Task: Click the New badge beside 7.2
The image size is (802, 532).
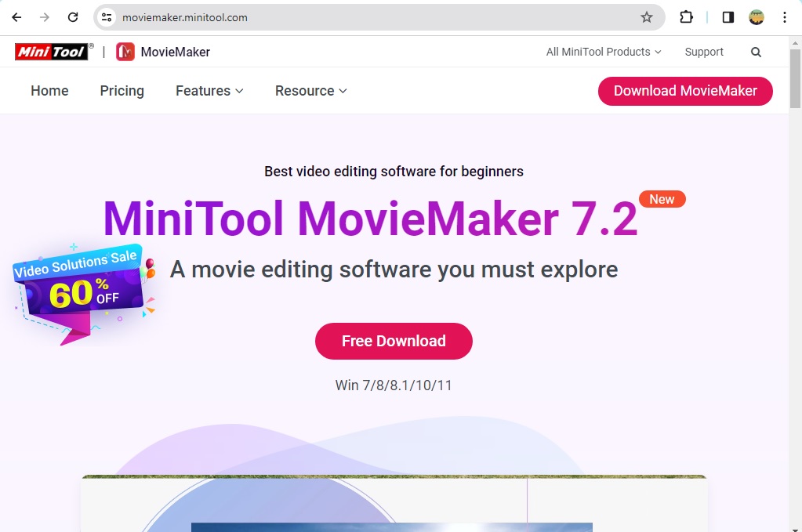Action: [662, 199]
